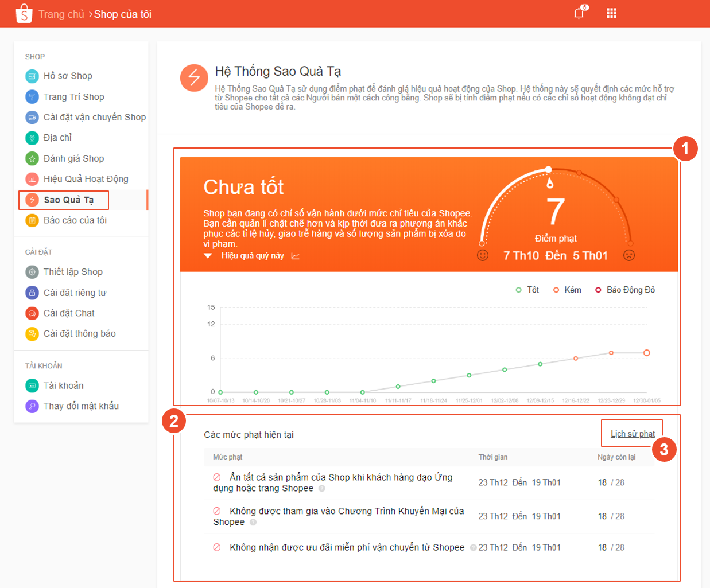Image resolution: width=710 pixels, height=588 pixels.
Task: Click the Cài đặt Chat bubble icon
Action: (31, 313)
